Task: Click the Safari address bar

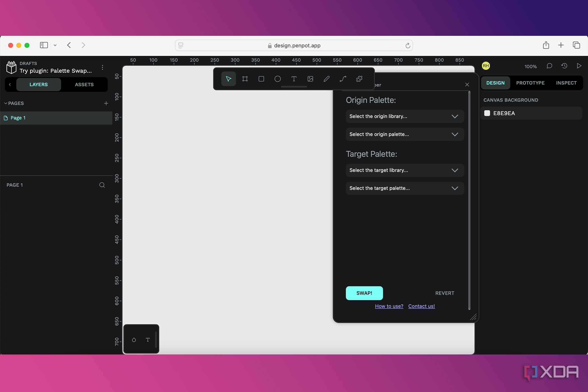Action: click(294, 45)
